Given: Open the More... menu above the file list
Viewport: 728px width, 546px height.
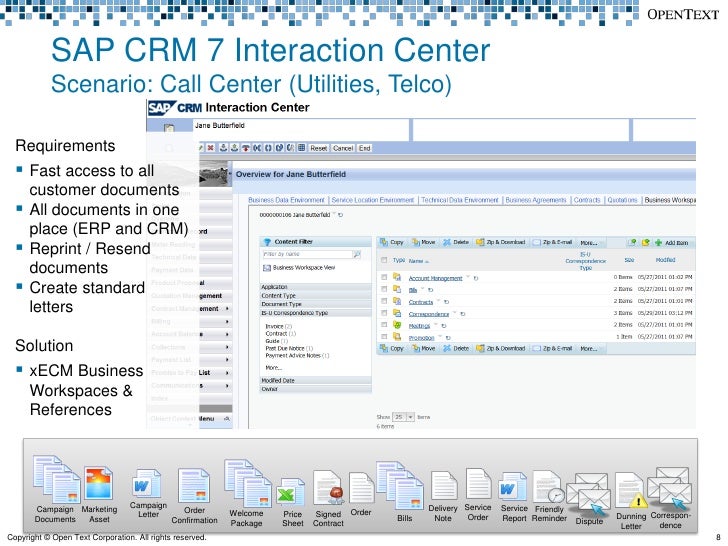Looking at the screenshot, I should (589, 243).
